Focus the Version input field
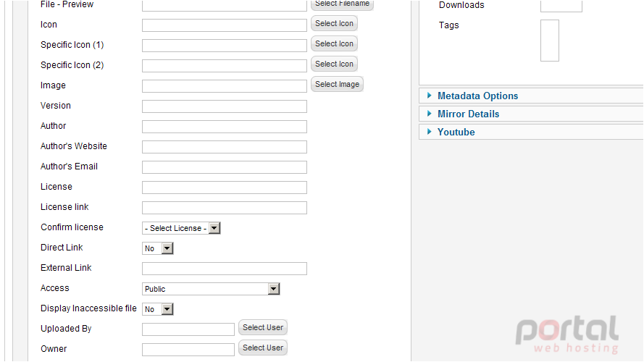This screenshot has height=362, width=644. [x=225, y=106]
